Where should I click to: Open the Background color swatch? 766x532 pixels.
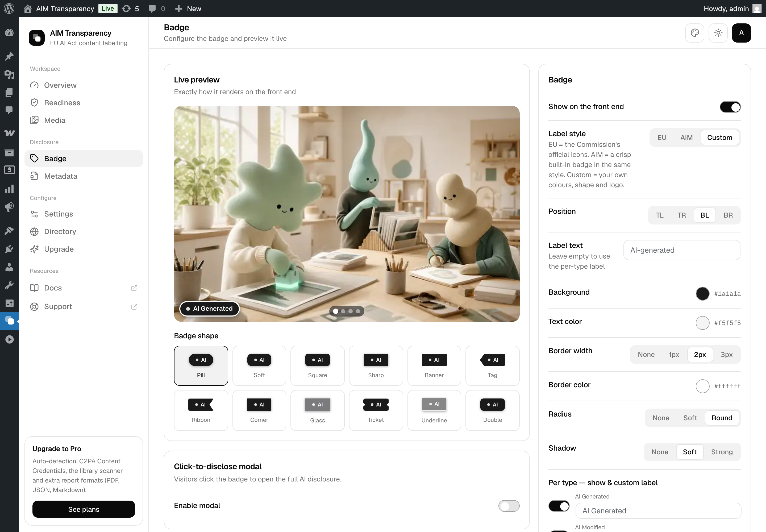tap(702, 293)
